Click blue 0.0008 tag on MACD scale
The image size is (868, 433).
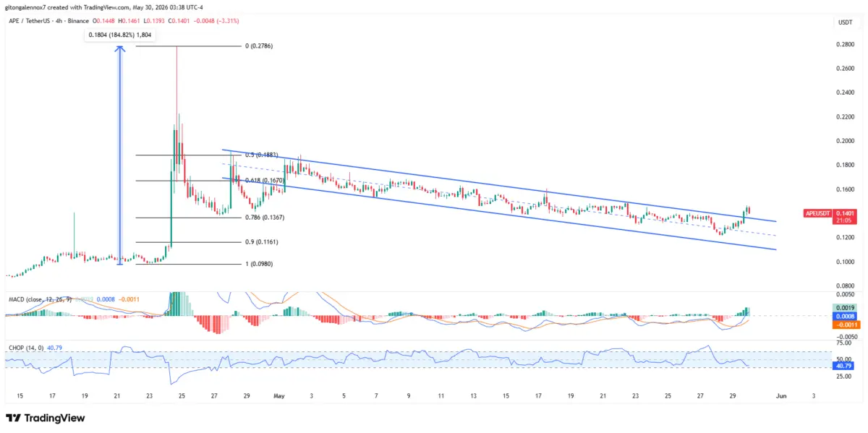click(844, 316)
